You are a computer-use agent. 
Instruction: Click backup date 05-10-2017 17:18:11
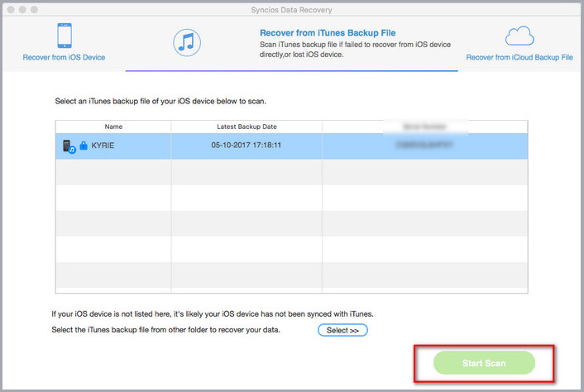[247, 146]
